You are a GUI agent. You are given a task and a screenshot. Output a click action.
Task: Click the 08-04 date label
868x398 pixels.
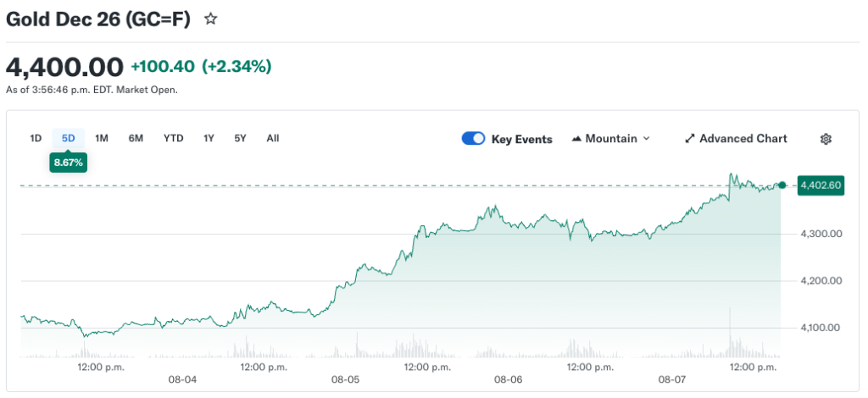182,379
